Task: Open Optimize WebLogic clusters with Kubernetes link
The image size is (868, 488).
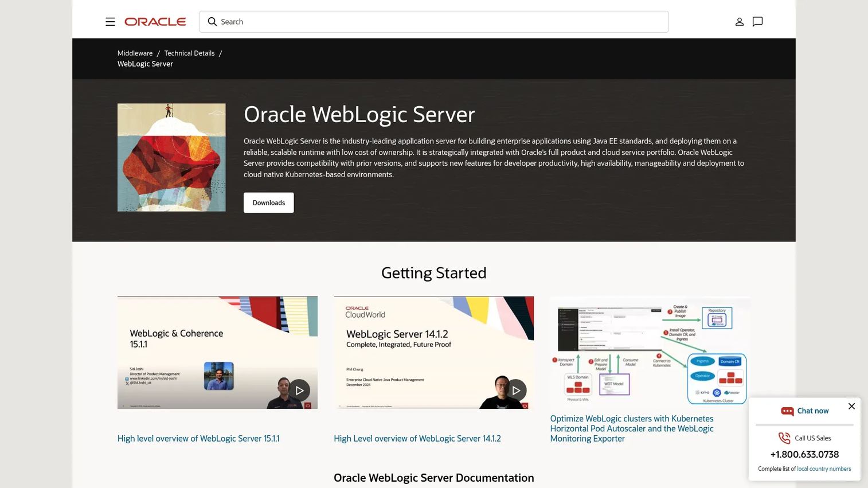Action: (632, 429)
